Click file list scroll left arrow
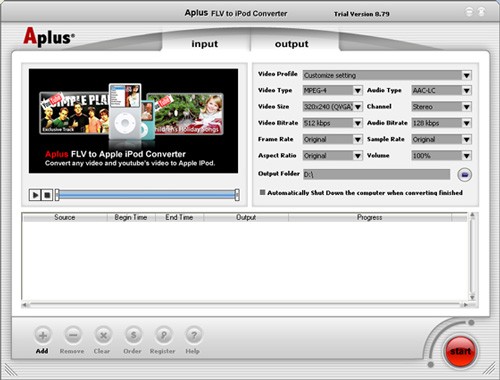Viewport: 500px width, 380px height. [x=24, y=305]
